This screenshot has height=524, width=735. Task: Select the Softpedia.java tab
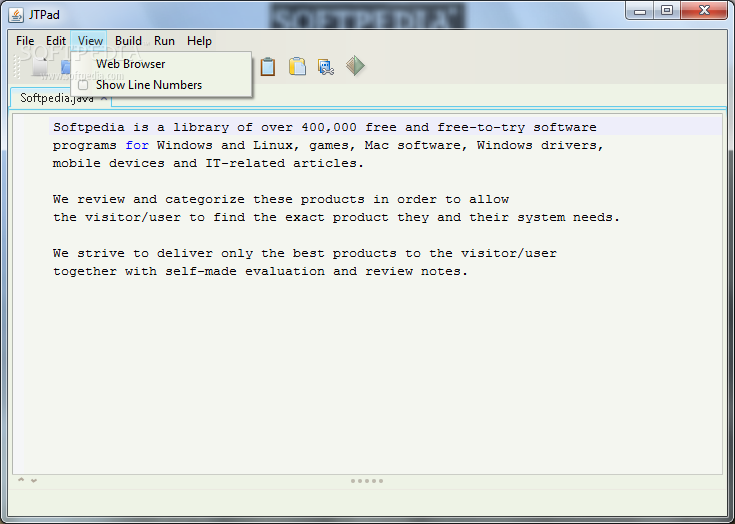[x=57, y=98]
